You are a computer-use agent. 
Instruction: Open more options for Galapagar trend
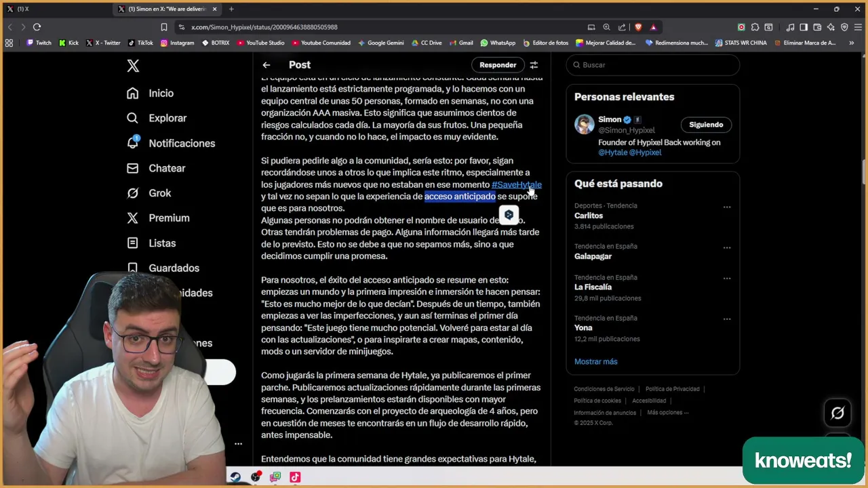click(726, 247)
